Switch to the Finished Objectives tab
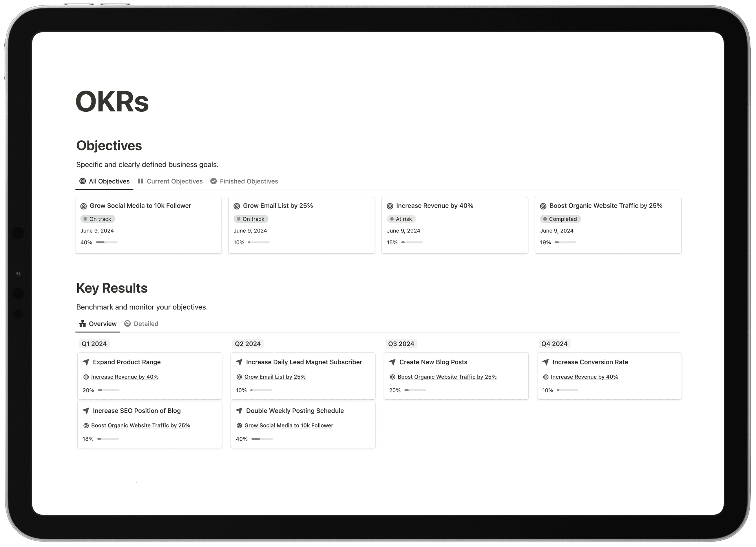This screenshot has width=756, height=547. (x=244, y=181)
